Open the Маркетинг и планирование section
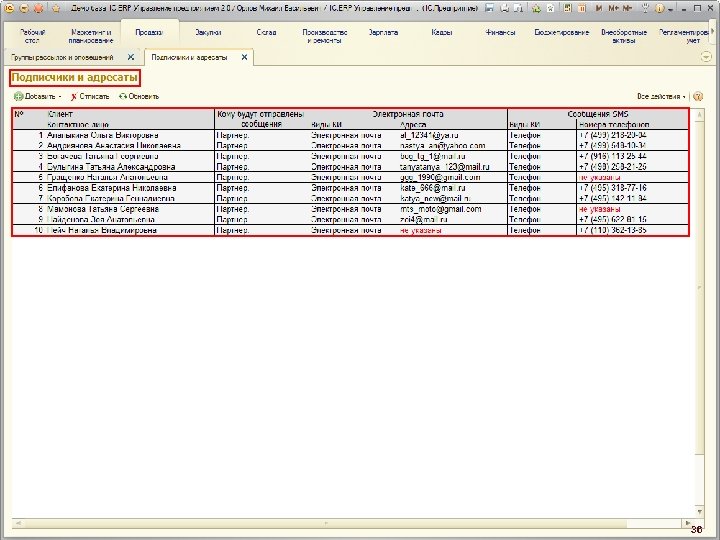 (x=91, y=36)
